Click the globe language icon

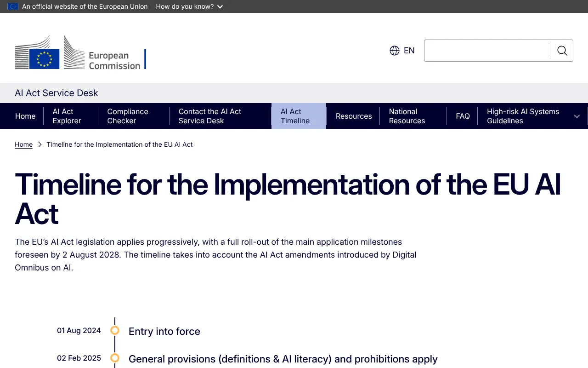[x=395, y=51]
